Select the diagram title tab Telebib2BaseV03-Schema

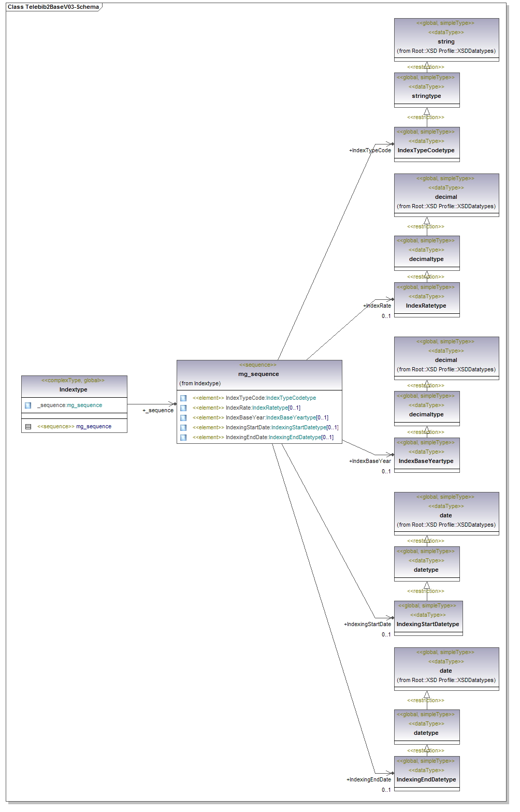pos(53,7)
